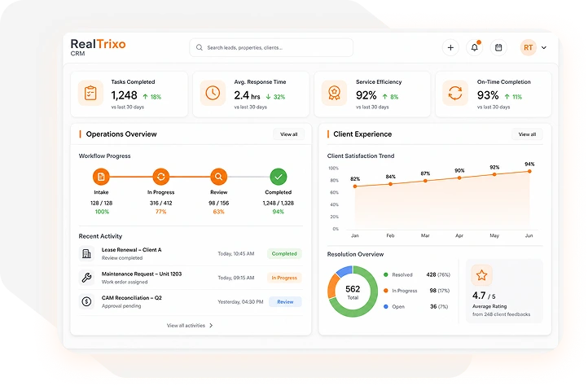Click the RealTrixo CRM logo
588x386 pixels.
[98, 47]
